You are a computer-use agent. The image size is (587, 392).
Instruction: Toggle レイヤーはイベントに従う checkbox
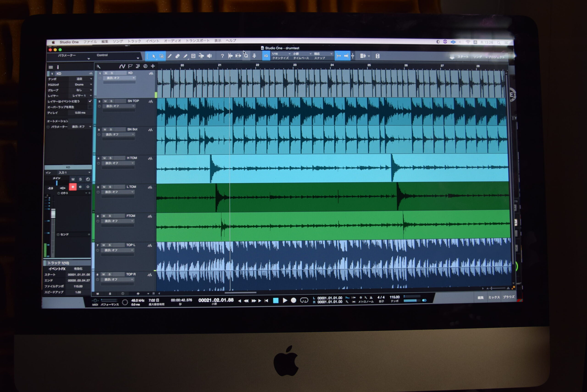(x=90, y=101)
